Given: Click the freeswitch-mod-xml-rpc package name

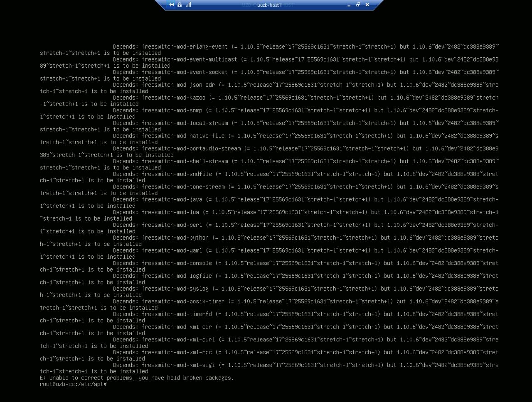Looking at the screenshot, I should coord(177,352).
